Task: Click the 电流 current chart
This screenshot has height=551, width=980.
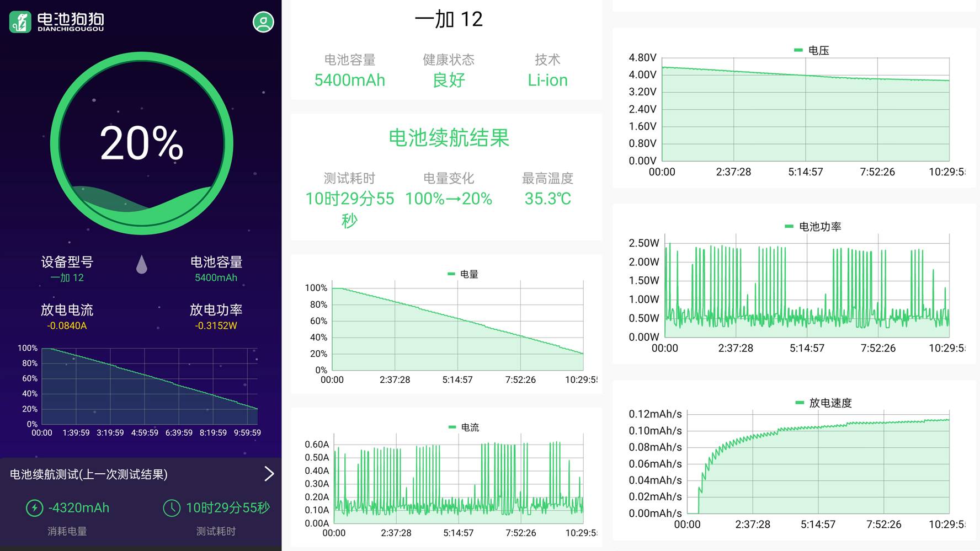Action: coord(450,480)
